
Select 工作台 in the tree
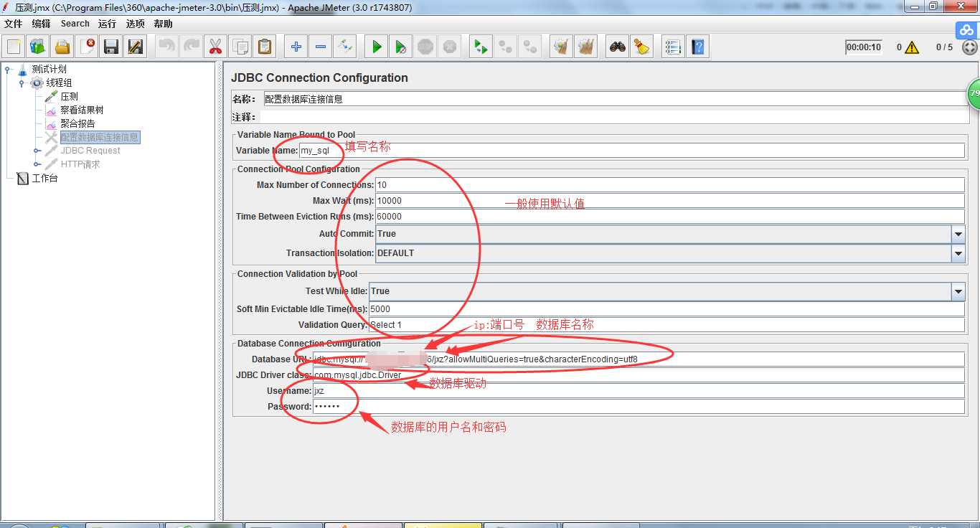pos(44,178)
